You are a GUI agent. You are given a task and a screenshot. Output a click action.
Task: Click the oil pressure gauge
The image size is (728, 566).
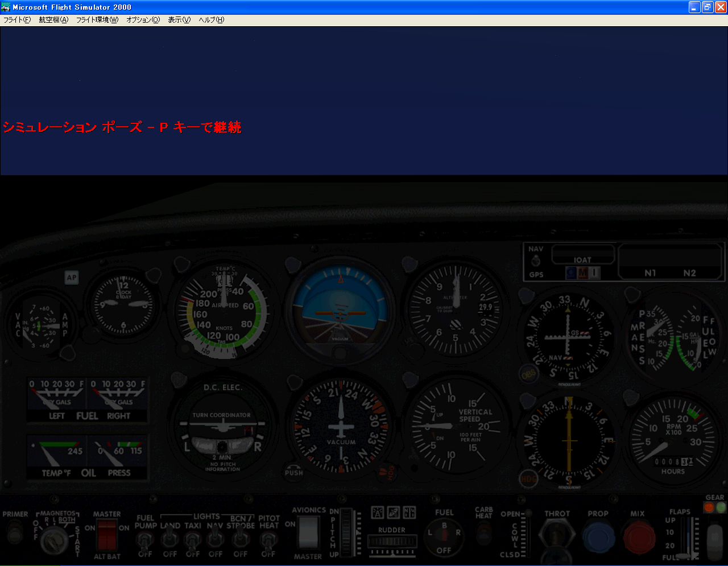117,458
